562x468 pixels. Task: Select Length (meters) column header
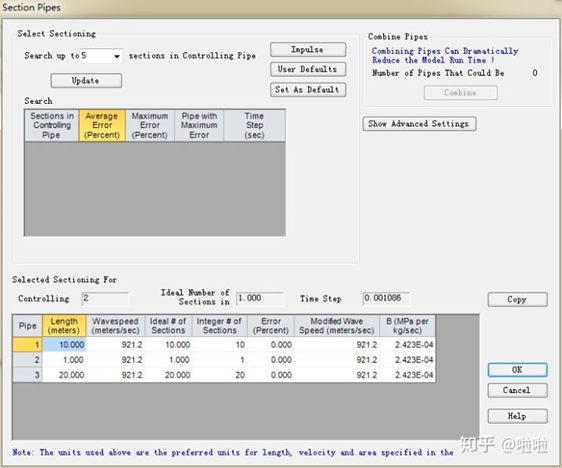tap(64, 326)
